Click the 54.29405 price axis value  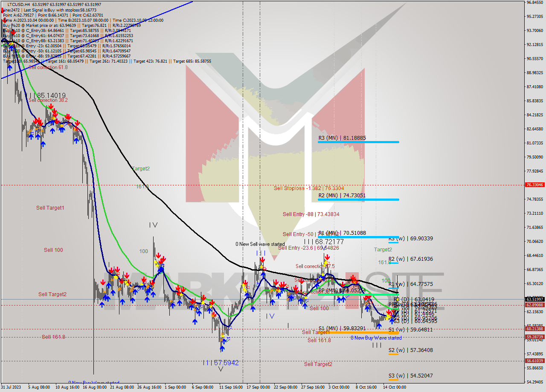click(534, 382)
